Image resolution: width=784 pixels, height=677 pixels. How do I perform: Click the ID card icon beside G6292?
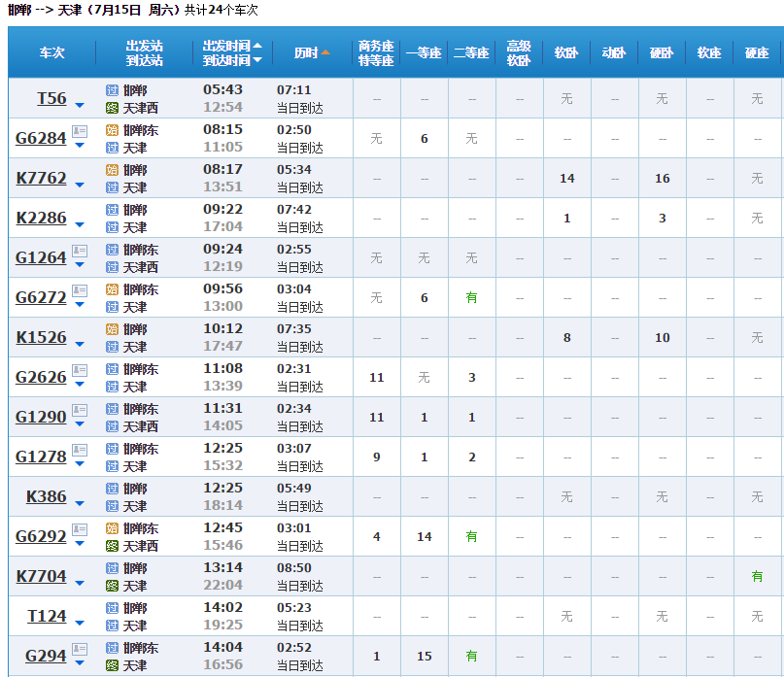pos(80,529)
